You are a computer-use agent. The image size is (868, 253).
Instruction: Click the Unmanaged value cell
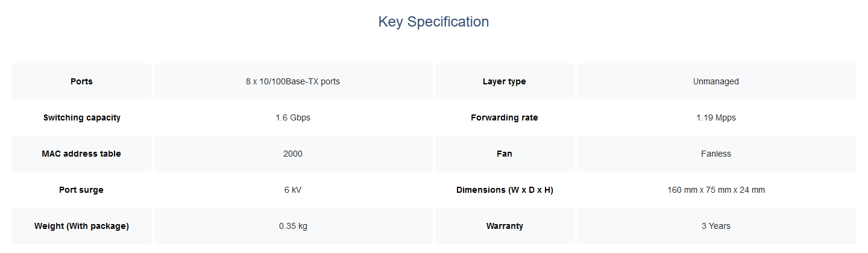716,81
